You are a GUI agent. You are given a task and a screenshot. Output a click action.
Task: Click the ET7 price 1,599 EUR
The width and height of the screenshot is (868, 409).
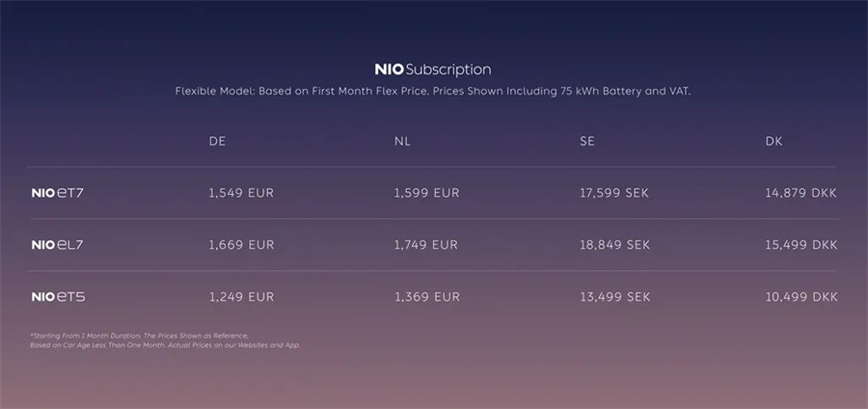tap(427, 193)
